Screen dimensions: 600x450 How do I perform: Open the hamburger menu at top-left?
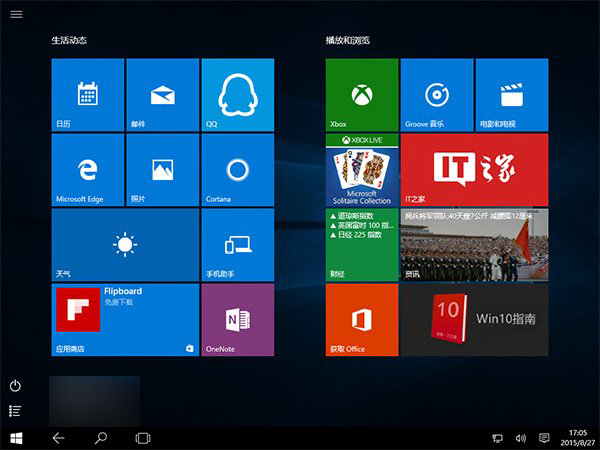(x=16, y=15)
